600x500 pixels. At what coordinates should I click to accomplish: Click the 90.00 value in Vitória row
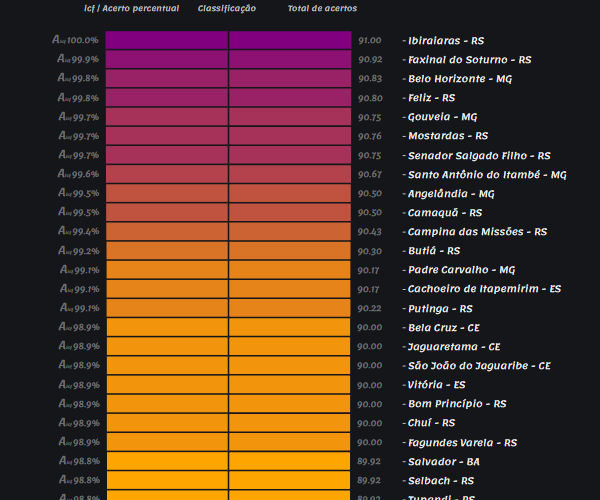(x=370, y=385)
